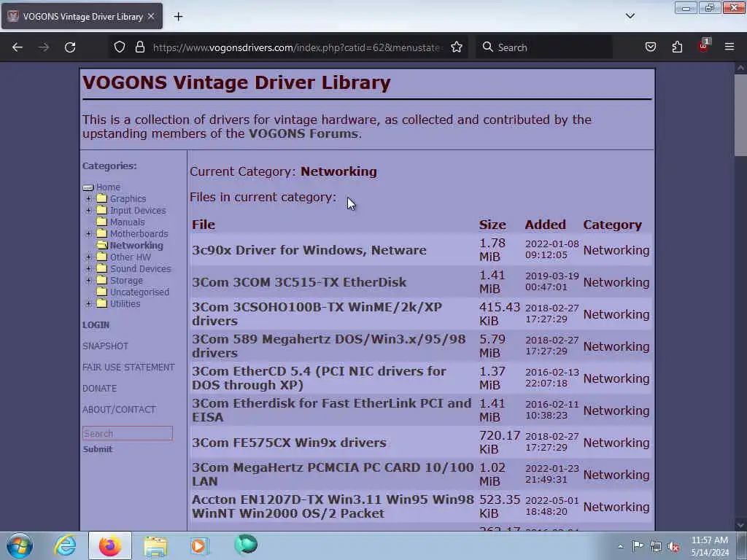The height and width of the screenshot is (560, 747).
Task: Open the tracking protection shield icon
Action: point(120,47)
